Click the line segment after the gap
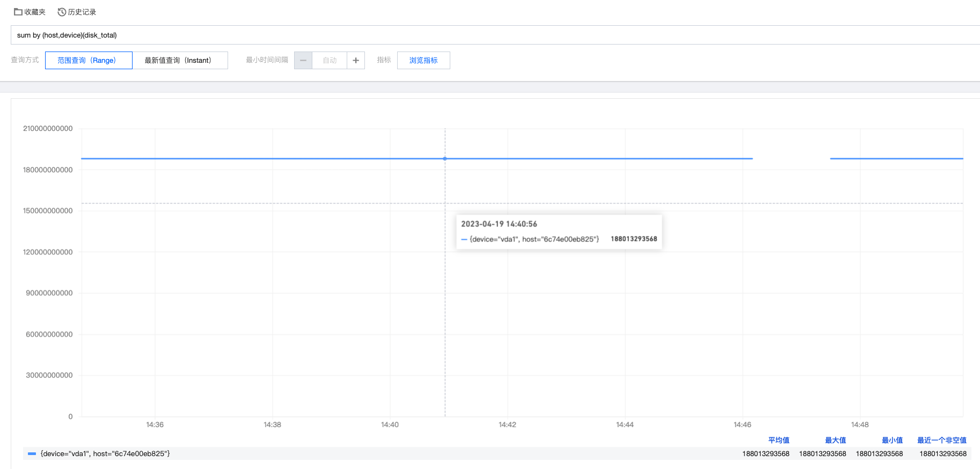This screenshot has height=469, width=980. [896, 159]
